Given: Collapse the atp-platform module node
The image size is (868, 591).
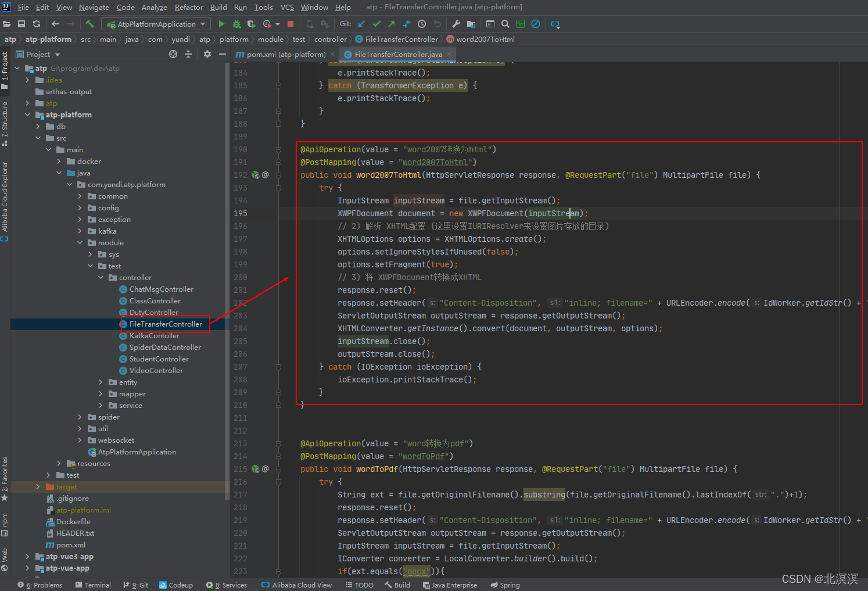Looking at the screenshot, I should coord(27,114).
